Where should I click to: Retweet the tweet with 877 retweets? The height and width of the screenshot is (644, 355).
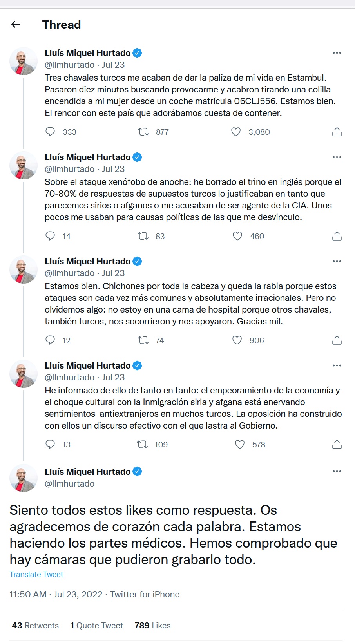point(143,132)
